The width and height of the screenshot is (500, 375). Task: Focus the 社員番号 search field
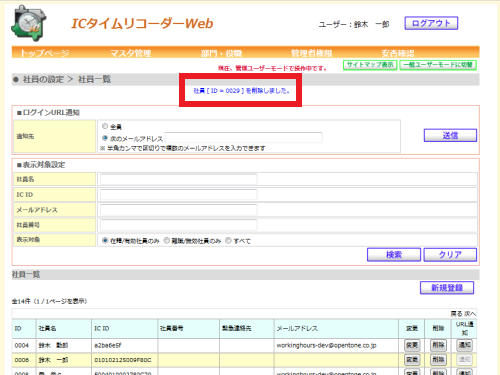pos(179,225)
